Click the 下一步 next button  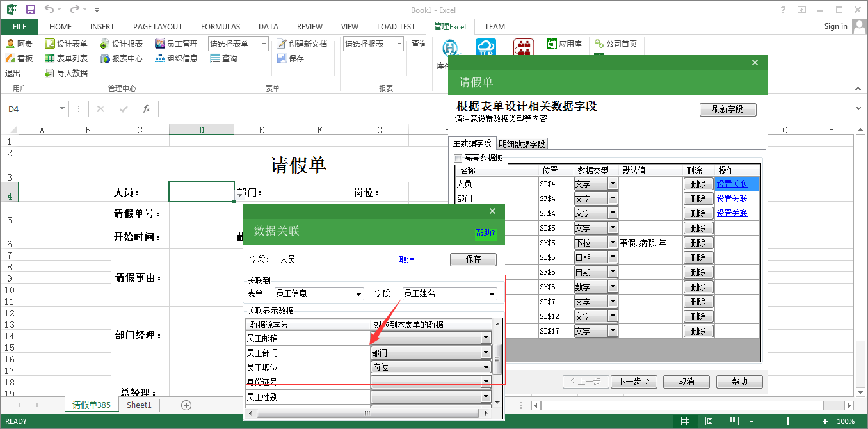tap(634, 382)
